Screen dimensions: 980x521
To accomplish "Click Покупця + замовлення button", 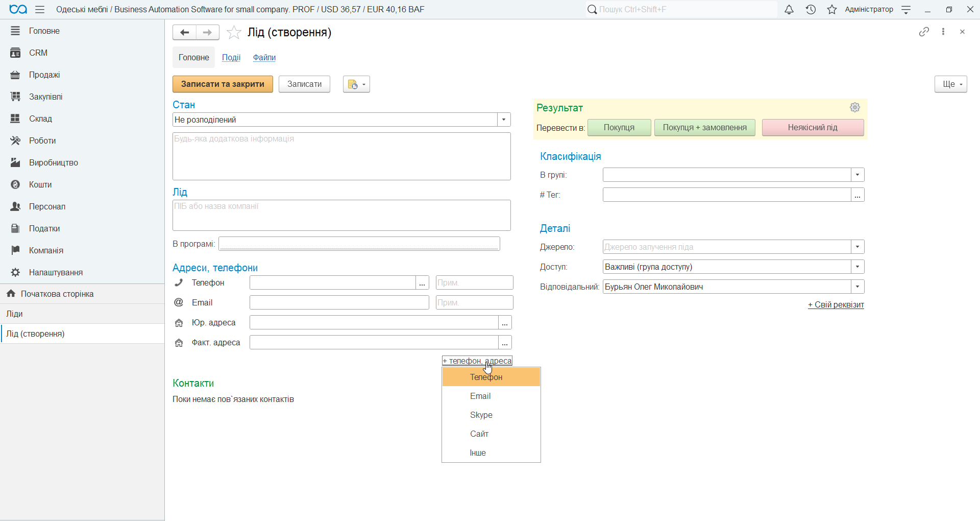I will coord(705,128).
